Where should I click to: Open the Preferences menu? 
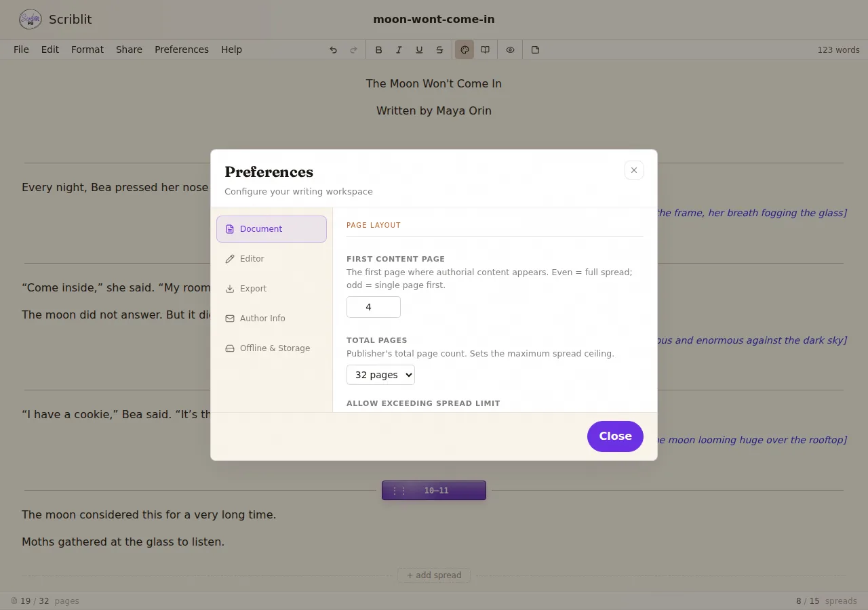[182, 49]
